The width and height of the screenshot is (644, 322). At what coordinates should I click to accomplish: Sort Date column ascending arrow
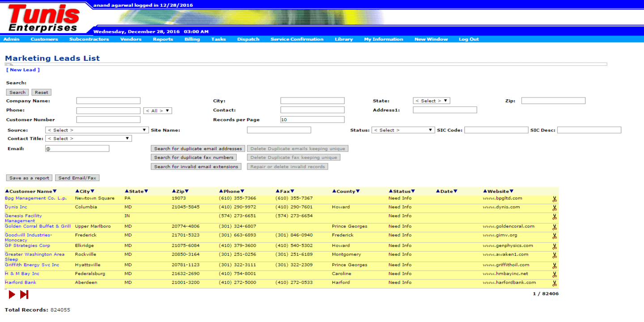(x=438, y=191)
